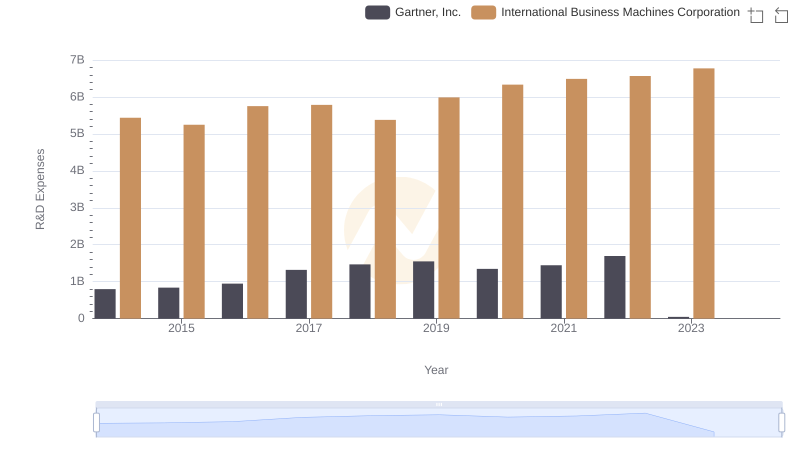Click the right handle of the range slider
The width and height of the screenshot is (800, 461).
point(781,423)
